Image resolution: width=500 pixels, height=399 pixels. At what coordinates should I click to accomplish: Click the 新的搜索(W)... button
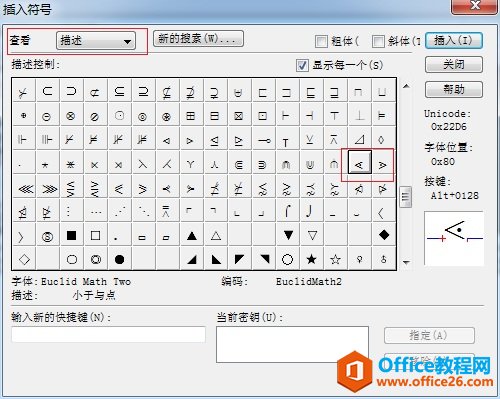point(198,39)
